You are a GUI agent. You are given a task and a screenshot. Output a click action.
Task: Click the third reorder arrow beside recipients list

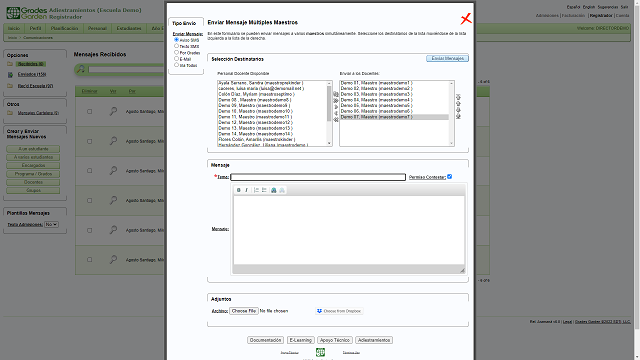pos(458,110)
